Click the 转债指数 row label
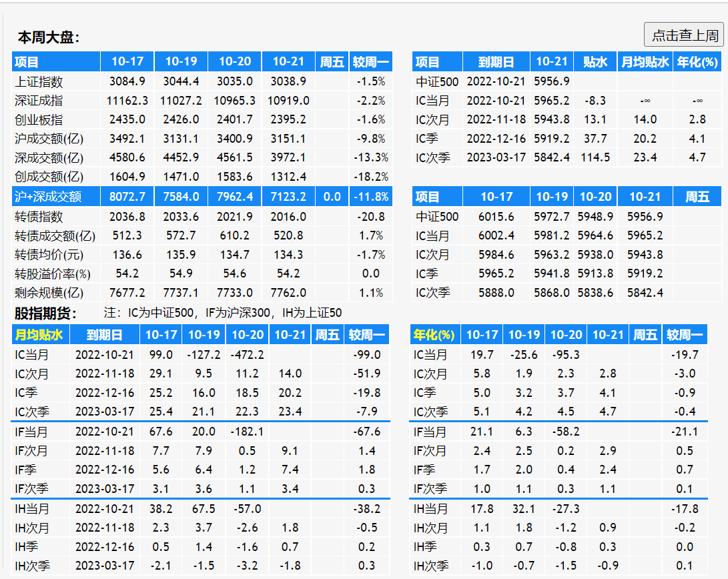This screenshot has width=728, height=579. click(39, 217)
